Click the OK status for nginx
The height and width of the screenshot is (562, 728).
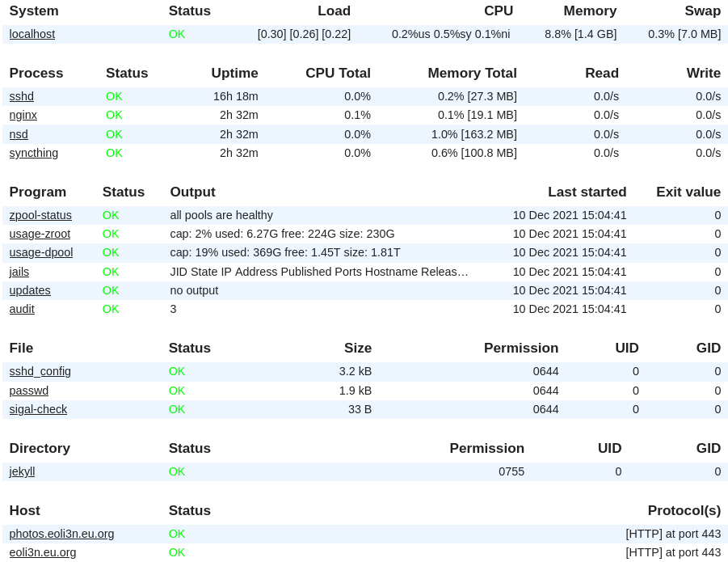tap(115, 115)
